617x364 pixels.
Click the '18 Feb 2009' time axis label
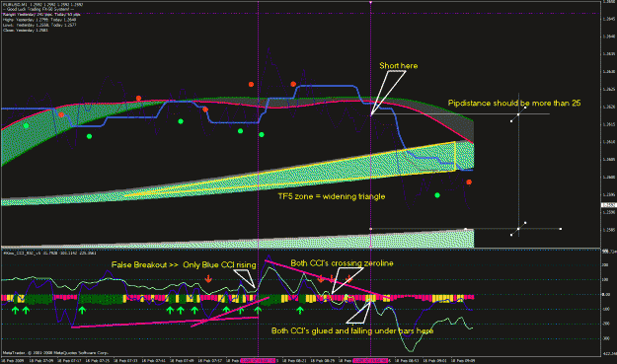tap(12, 360)
